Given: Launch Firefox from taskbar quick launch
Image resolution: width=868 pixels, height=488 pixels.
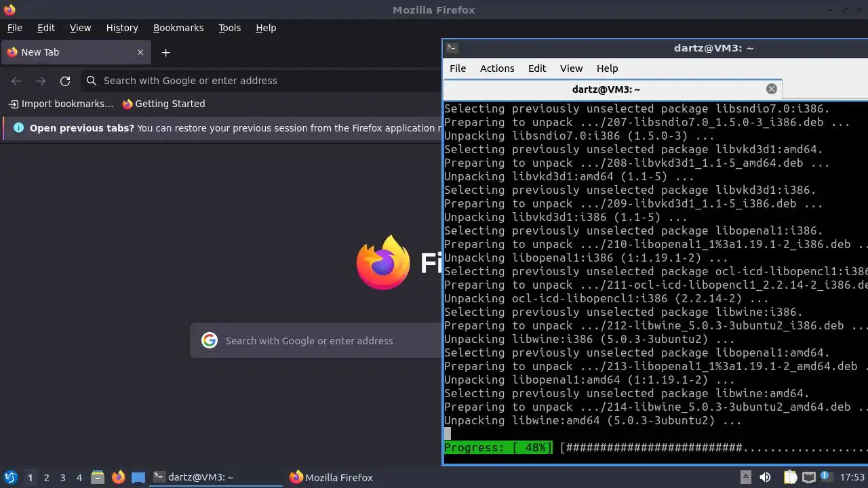Looking at the screenshot, I should coord(118,477).
